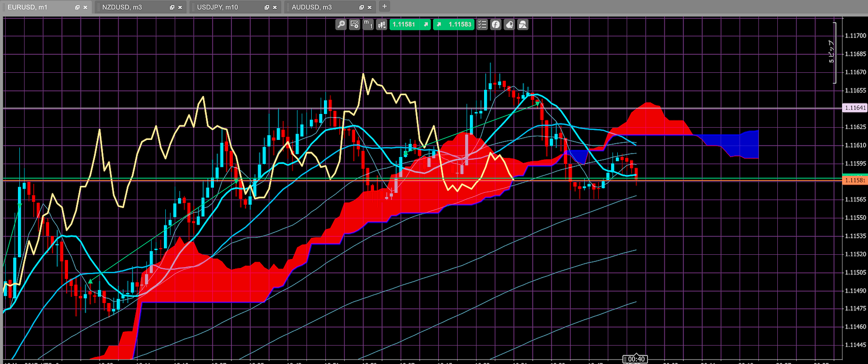Click the 1.11700 price axis label
Image resolution: width=868 pixels, height=364 pixels.
pyautogui.click(x=855, y=36)
